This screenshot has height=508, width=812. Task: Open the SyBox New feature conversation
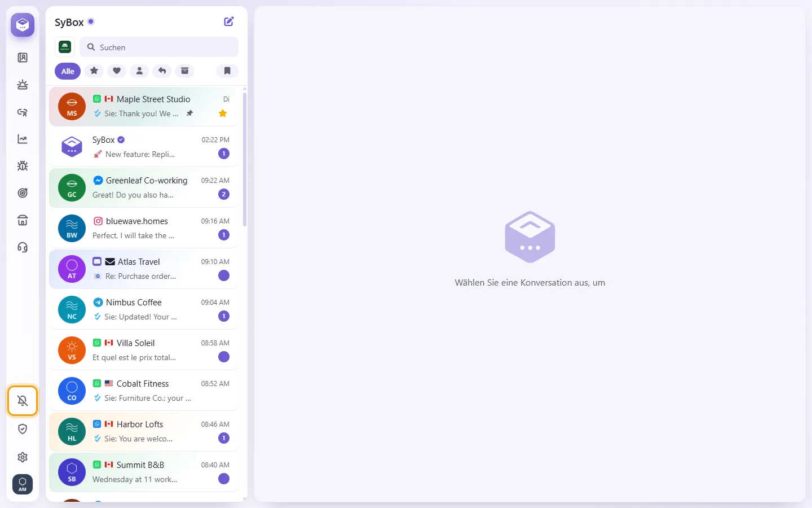(144, 147)
